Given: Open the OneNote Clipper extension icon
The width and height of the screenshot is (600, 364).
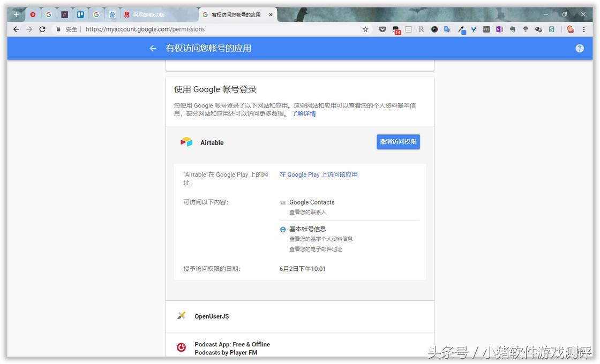Looking at the screenshot, I should pos(499,29).
